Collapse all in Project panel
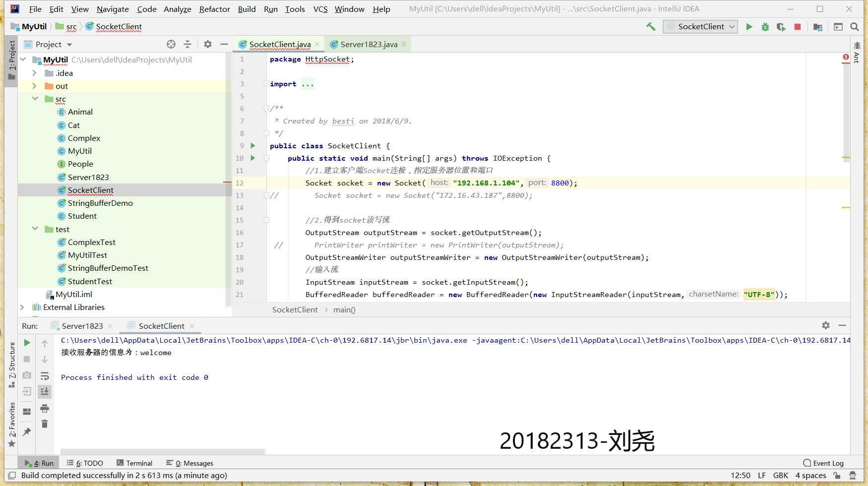This screenshot has height=486, width=868. [187, 44]
